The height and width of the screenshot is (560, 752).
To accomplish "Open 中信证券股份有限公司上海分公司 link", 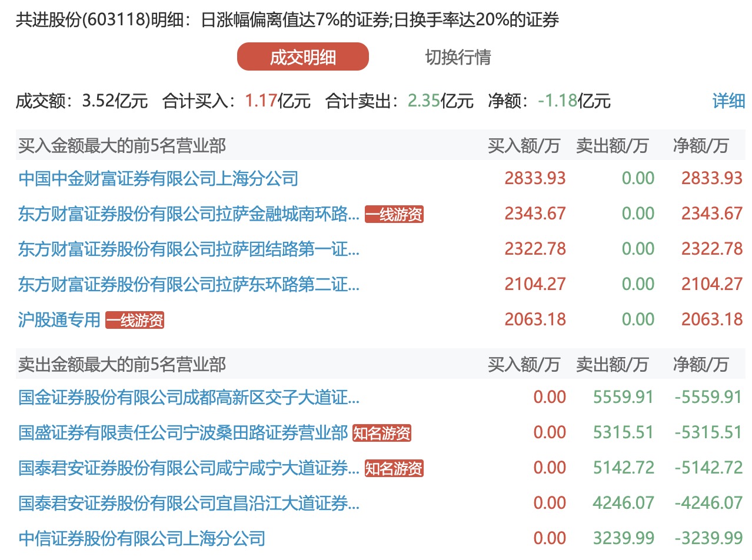I will coord(142,538).
